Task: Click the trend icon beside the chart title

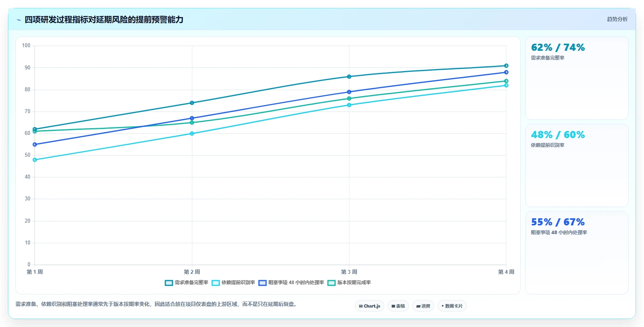Action: (x=19, y=20)
